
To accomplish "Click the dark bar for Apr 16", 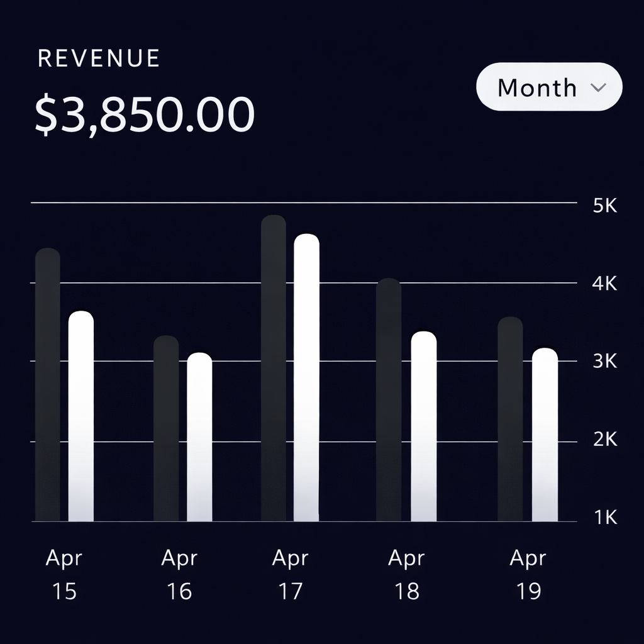I will click(166, 428).
